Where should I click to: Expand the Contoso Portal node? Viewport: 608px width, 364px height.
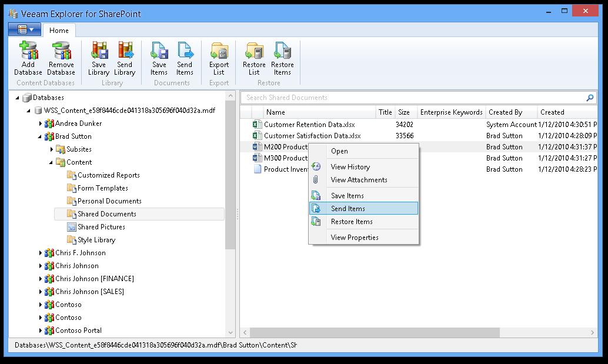click(x=41, y=330)
